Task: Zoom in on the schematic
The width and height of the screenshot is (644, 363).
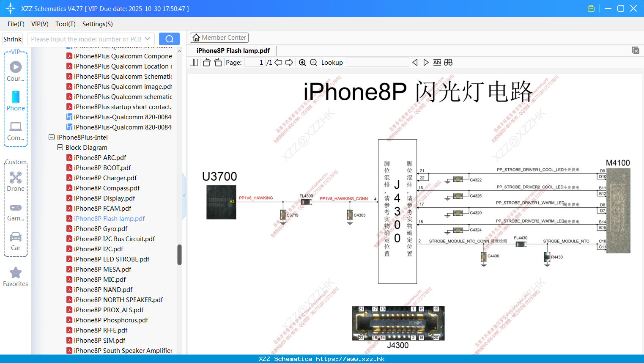Action: click(x=302, y=63)
